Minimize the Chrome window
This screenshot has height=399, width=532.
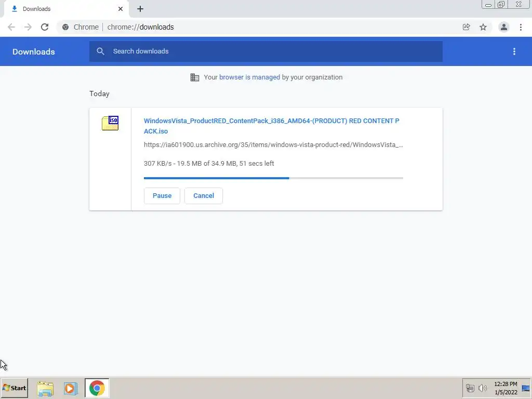488,4
